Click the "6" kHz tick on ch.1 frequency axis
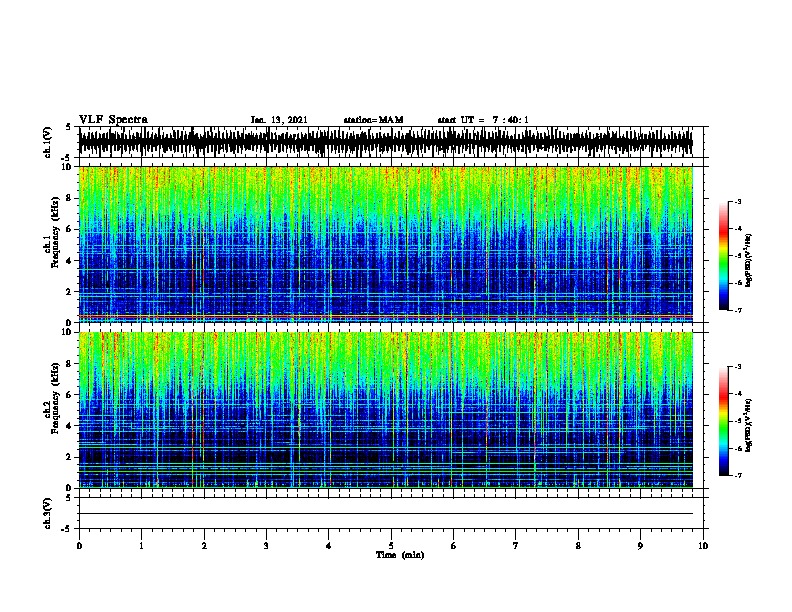This screenshot has height=612, width=792. click(x=69, y=229)
